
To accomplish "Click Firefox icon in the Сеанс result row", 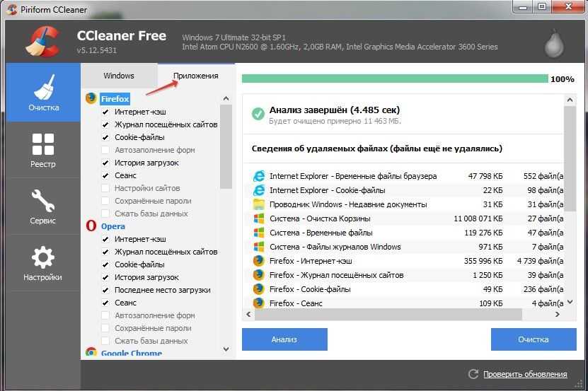I will 259,303.
